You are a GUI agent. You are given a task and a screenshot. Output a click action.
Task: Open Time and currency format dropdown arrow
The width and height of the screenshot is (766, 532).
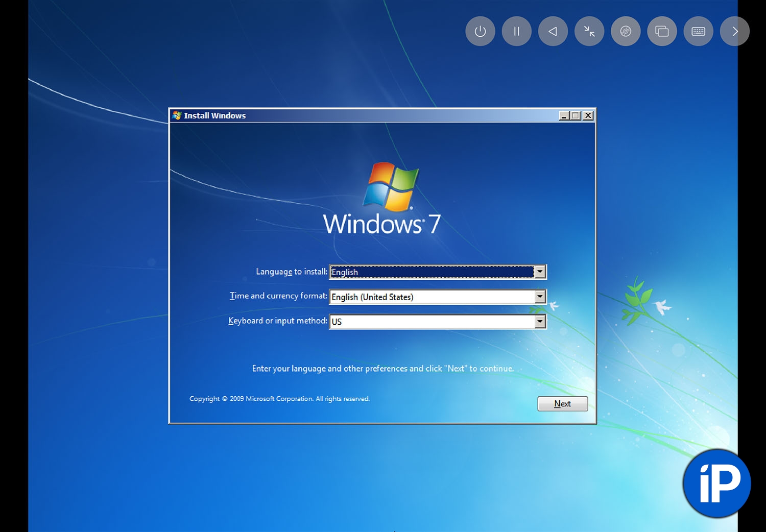pos(540,297)
